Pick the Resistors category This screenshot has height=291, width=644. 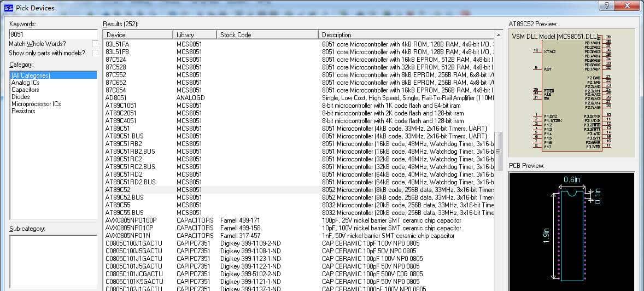(x=24, y=111)
